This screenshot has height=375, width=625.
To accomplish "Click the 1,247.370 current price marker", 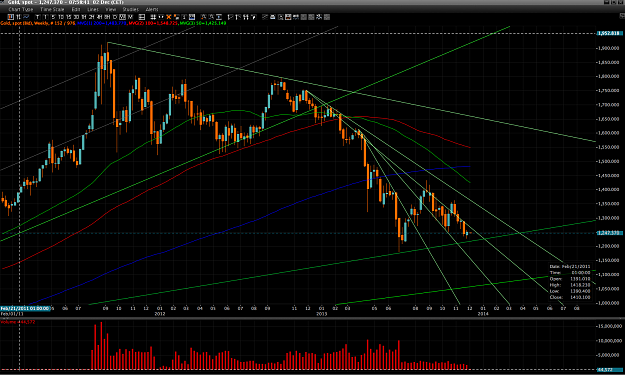I will (609, 233).
